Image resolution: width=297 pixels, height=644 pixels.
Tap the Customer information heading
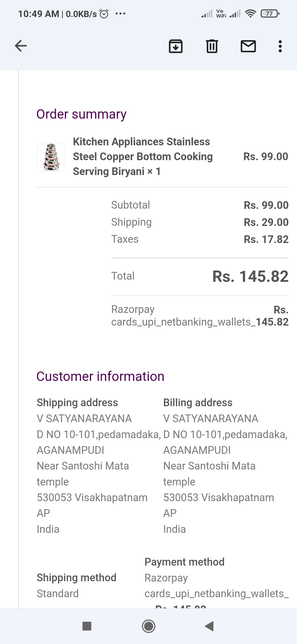coord(100,376)
